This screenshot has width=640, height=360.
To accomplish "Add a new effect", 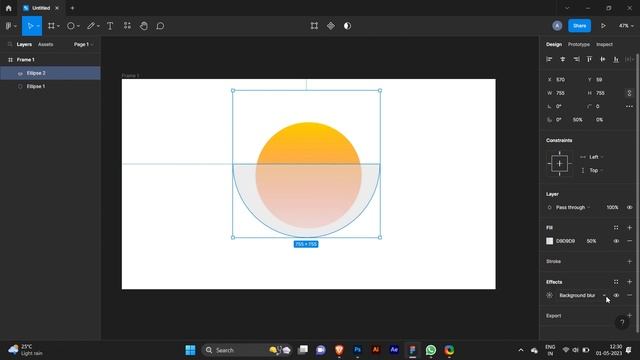I will click(x=629, y=282).
